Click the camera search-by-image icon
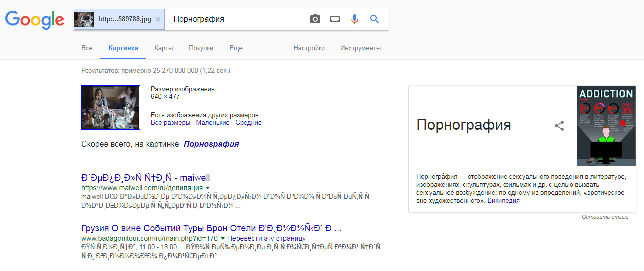 coord(315,19)
